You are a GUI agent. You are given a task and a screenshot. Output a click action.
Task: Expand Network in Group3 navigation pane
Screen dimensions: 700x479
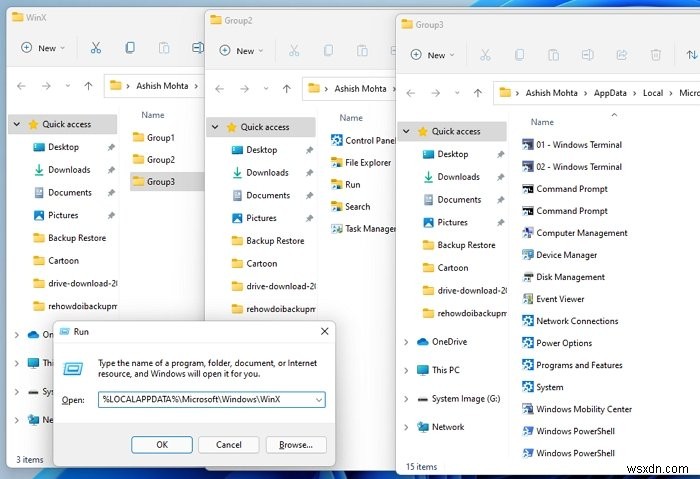point(406,427)
